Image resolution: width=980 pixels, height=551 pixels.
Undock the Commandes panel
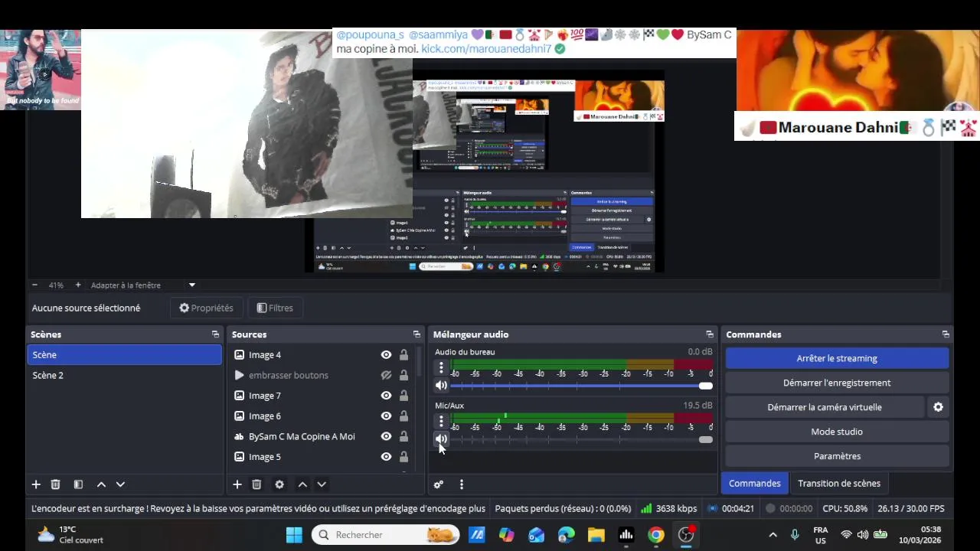[946, 334]
